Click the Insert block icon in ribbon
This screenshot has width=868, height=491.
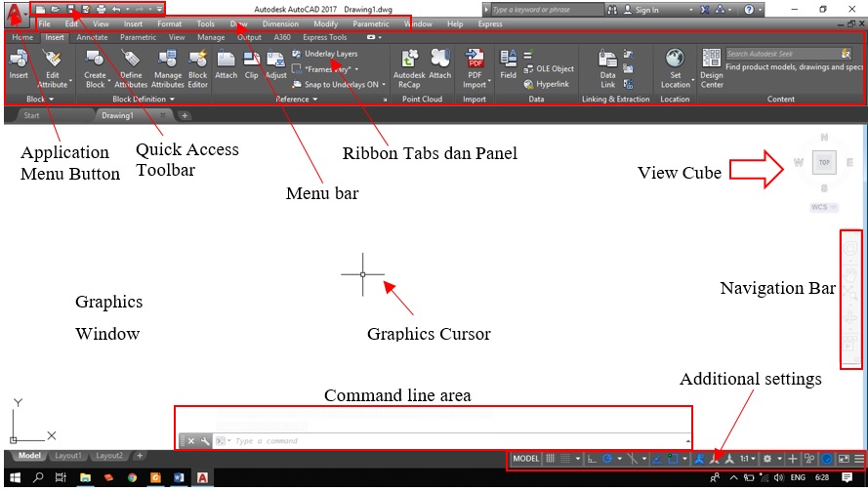pyautogui.click(x=19, y=64)
